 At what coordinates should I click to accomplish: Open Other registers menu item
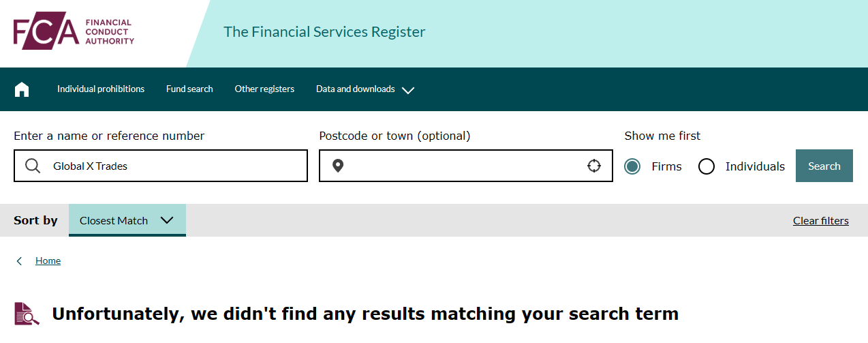pos(264,89)
